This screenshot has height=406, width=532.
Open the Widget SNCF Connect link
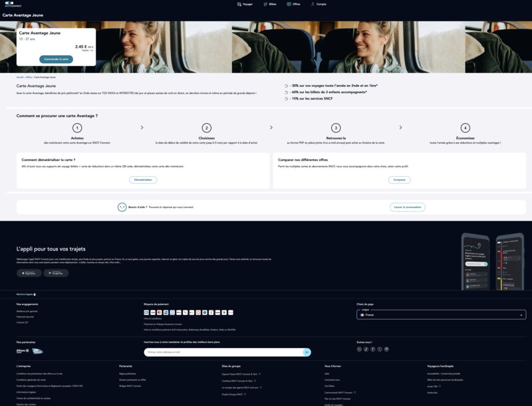(x=130, y=386)
